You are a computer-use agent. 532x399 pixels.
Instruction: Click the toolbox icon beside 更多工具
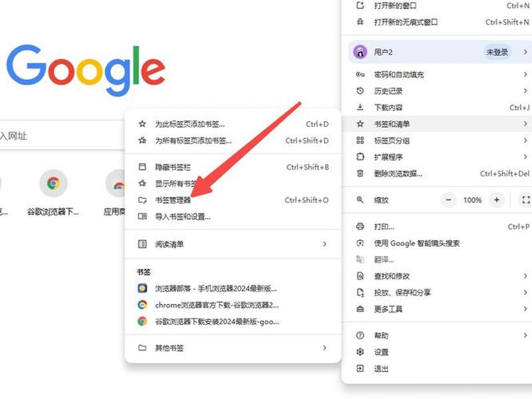[x=360, y=309]
